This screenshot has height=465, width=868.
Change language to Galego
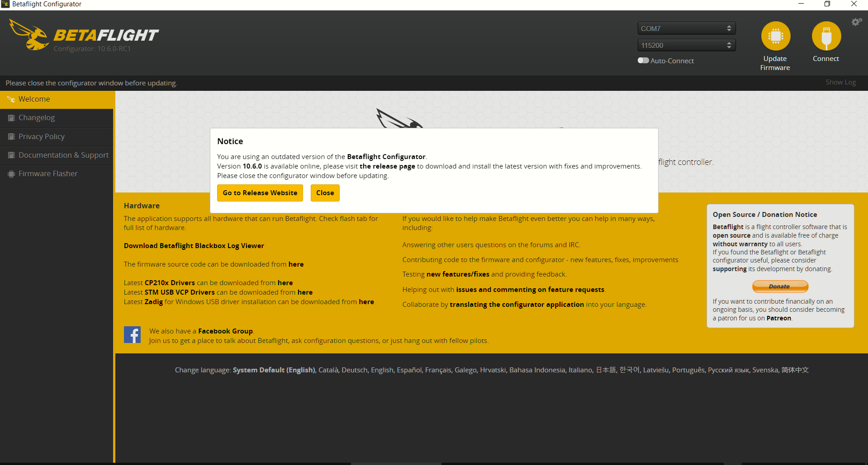tap(465, 370)
